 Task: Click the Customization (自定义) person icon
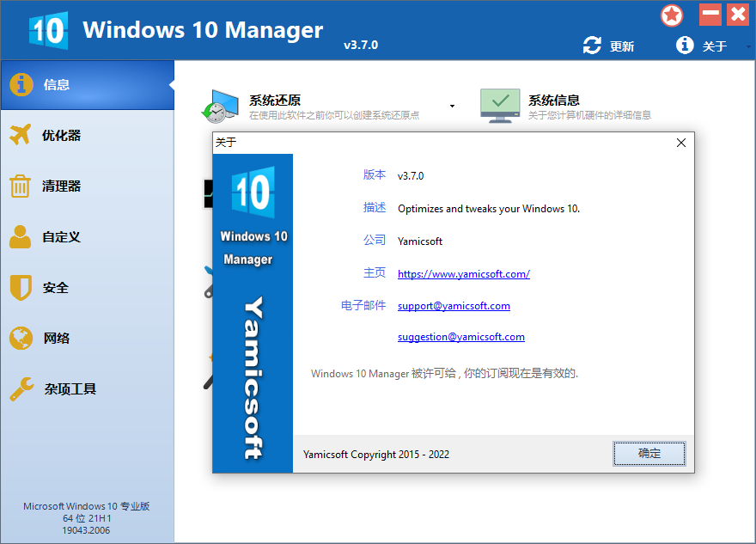(x=21, y=236)
